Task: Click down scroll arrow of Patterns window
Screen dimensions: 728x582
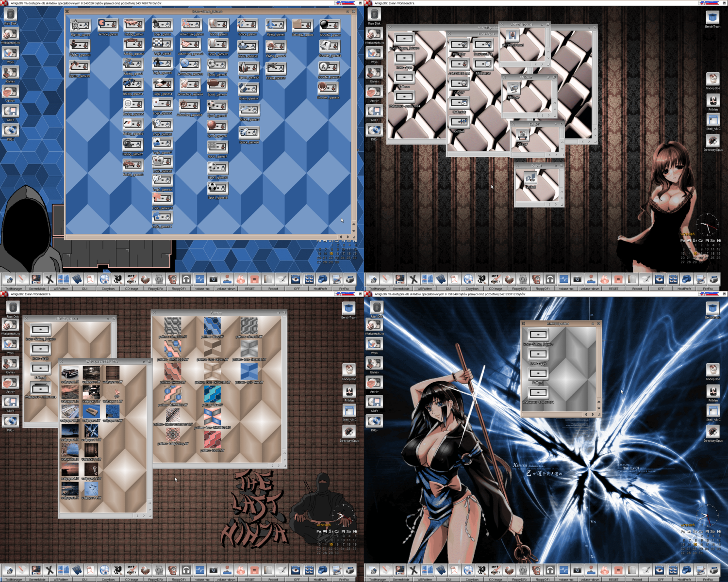Action: (284, 459)
